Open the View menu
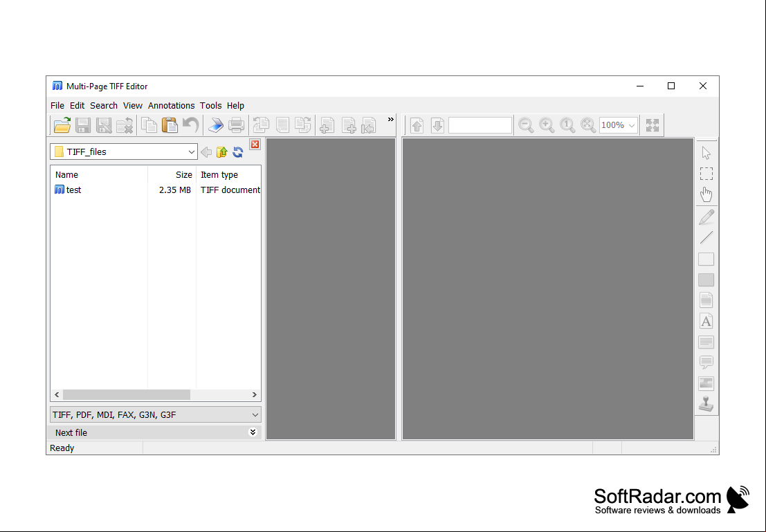Image resolution: width=766 pixels, height=532 pixels. coord(132,106)
